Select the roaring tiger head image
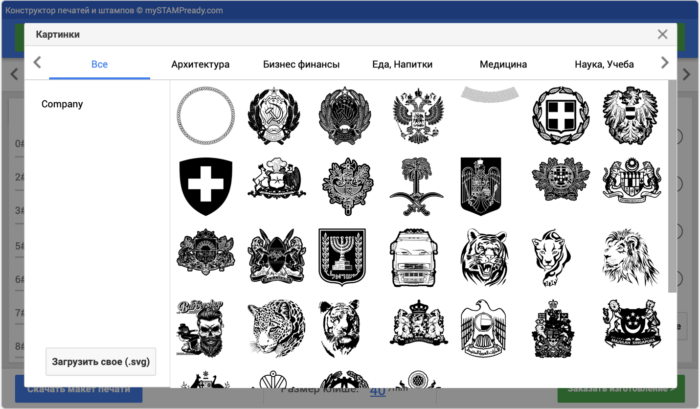Image resolution: width=700 pixels, height=409 pixels. pos(484,257)
